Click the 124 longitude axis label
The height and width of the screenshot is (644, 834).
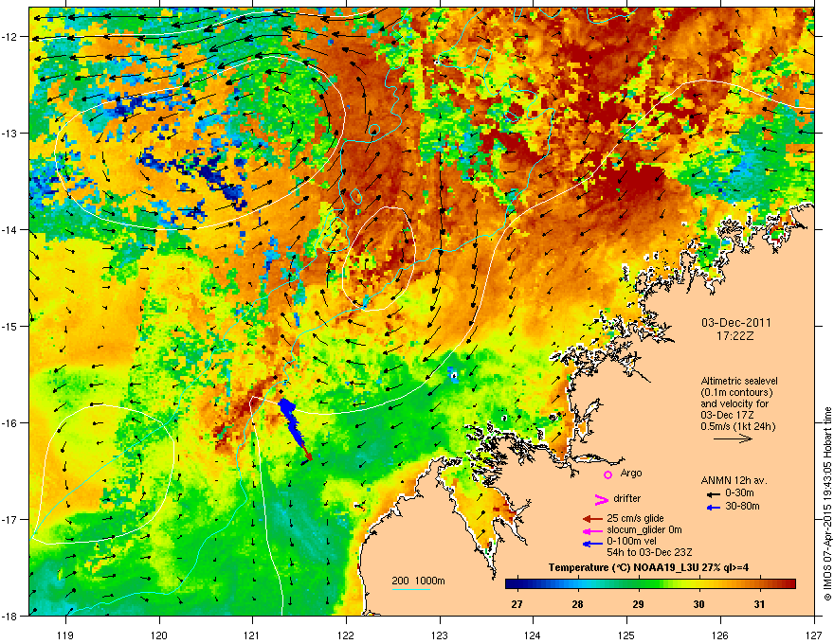[533, 635]
